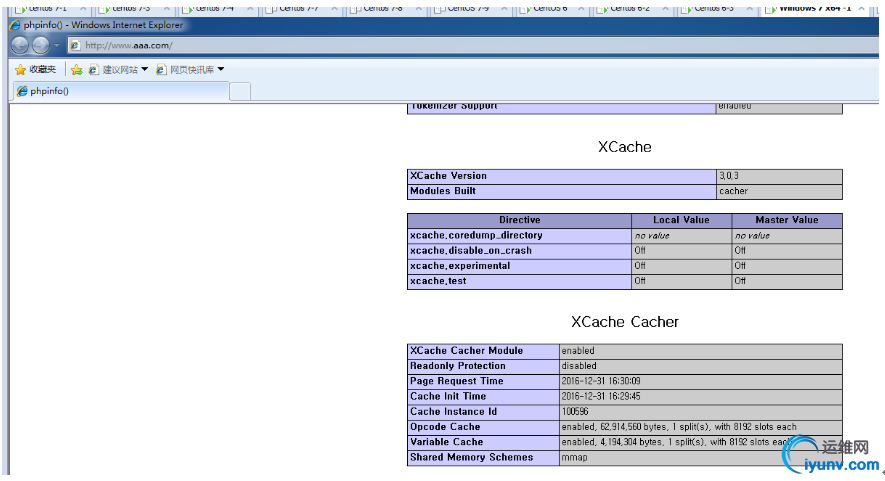Click the xcache.test row label

(519, 281)
